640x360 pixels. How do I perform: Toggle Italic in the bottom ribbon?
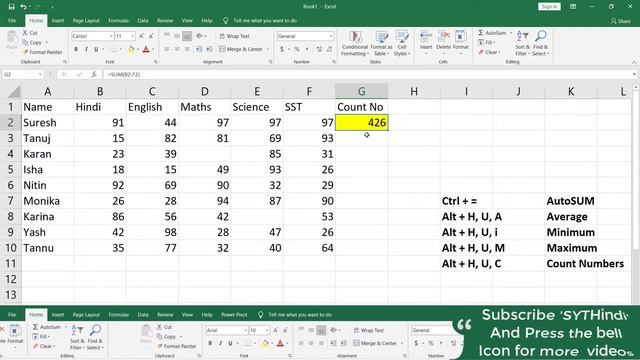pos(220,343)
